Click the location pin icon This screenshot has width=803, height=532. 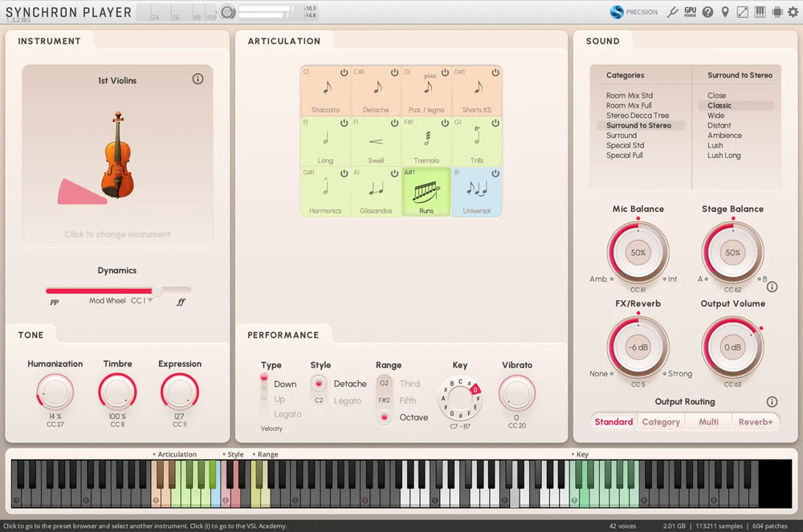coord(724,12)
